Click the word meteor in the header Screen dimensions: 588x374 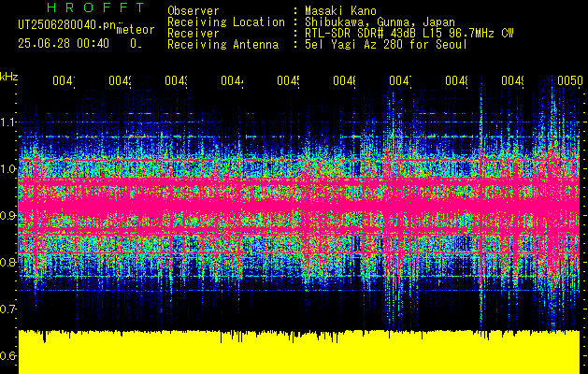pyautogui.click(x=136, y=30)
